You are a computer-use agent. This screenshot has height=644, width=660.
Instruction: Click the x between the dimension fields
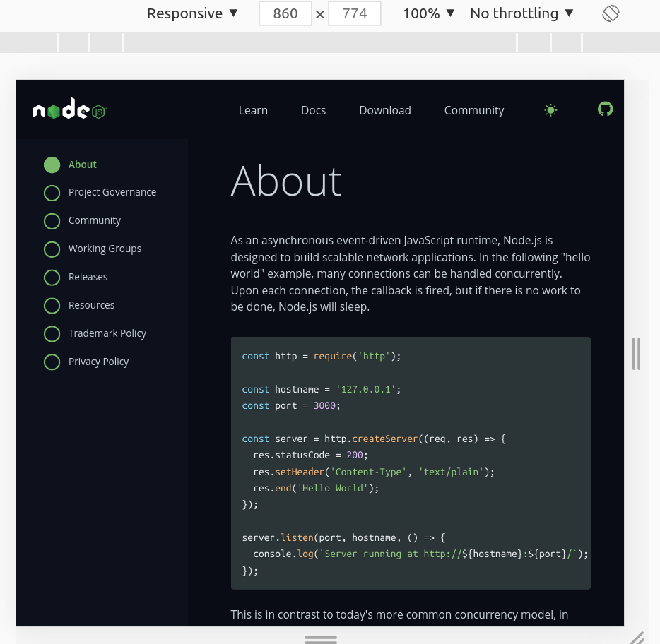pyautogui.click(x=320, y=15)
